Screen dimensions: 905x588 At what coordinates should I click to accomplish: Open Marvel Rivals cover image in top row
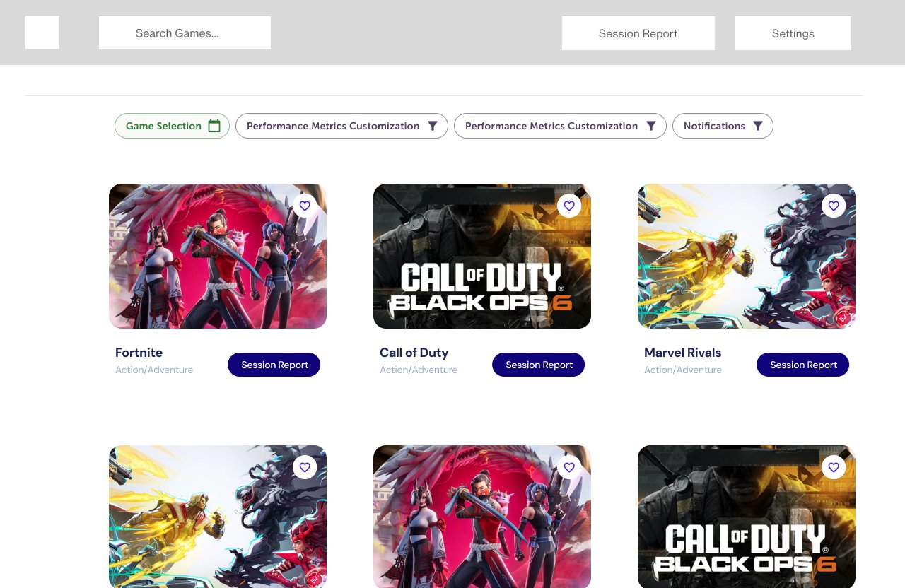coord(747,256)
